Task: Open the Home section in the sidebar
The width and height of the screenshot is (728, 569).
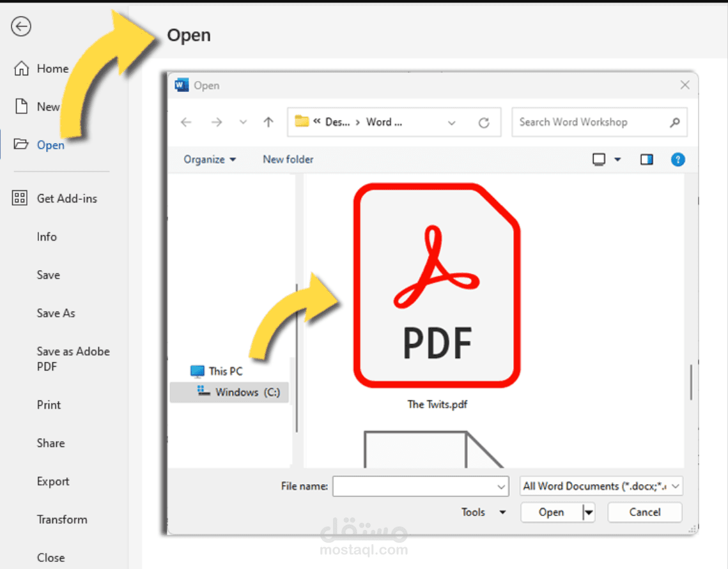Action: pos(51,68)
